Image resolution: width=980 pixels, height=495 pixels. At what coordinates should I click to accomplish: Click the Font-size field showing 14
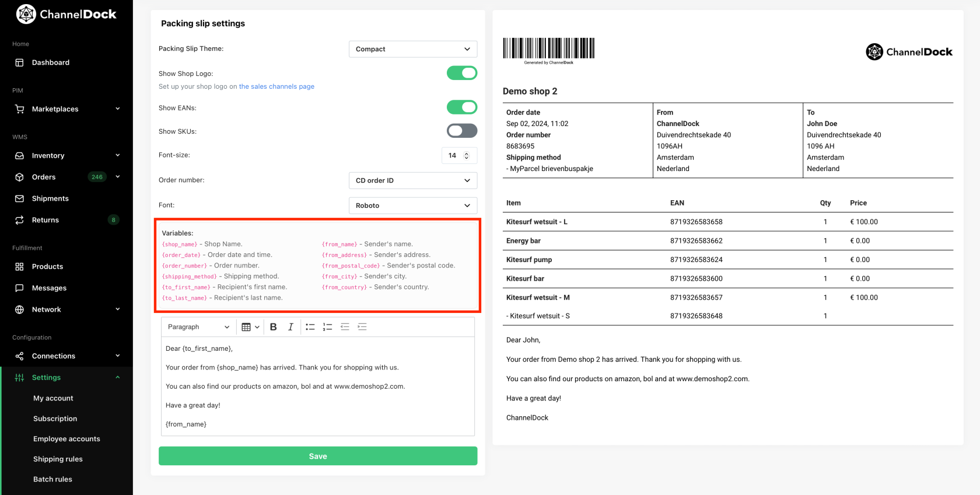click(460, 155)
